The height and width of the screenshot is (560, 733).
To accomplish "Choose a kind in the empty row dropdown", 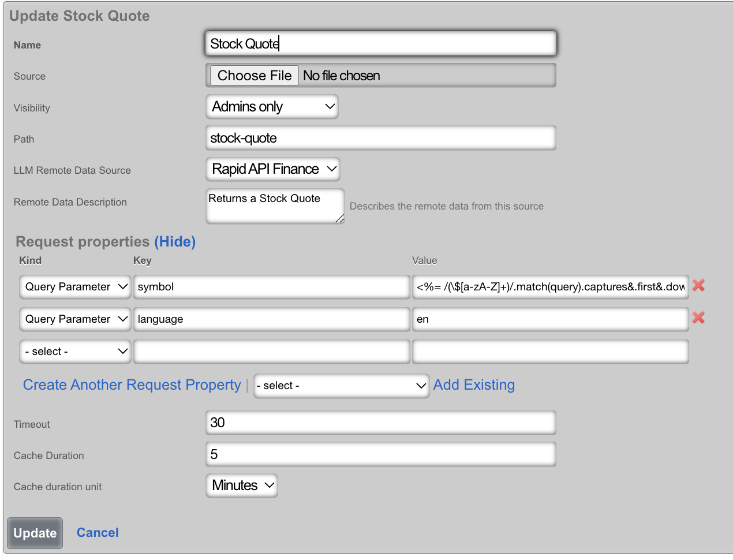I will (76, 352).
